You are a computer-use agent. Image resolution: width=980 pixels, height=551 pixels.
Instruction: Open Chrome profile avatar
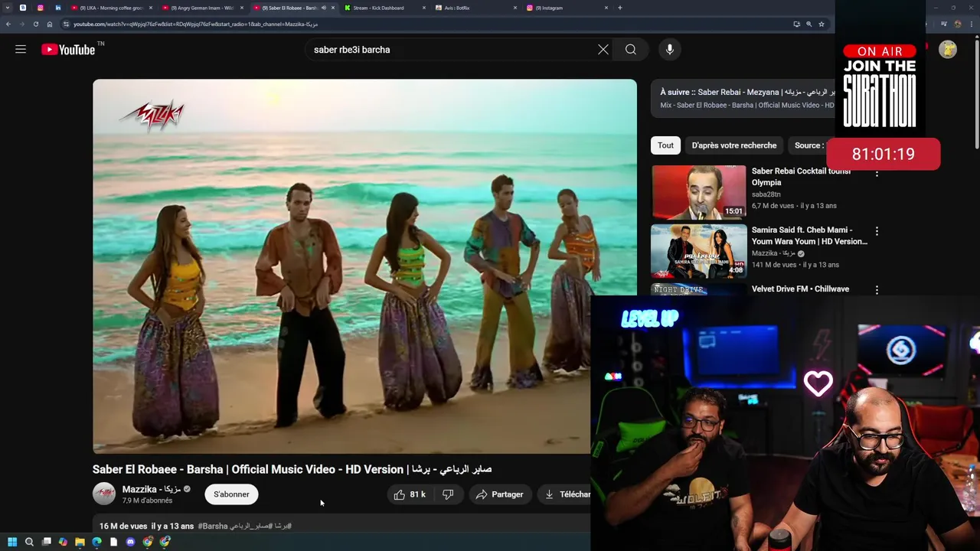[x=957, y=24]
